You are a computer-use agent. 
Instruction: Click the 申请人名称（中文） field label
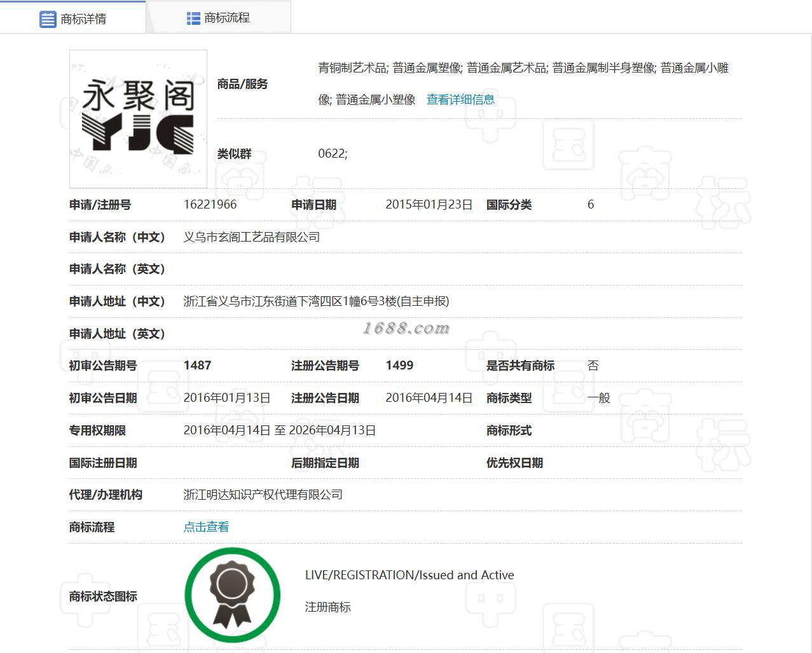[x=117, y=237]
